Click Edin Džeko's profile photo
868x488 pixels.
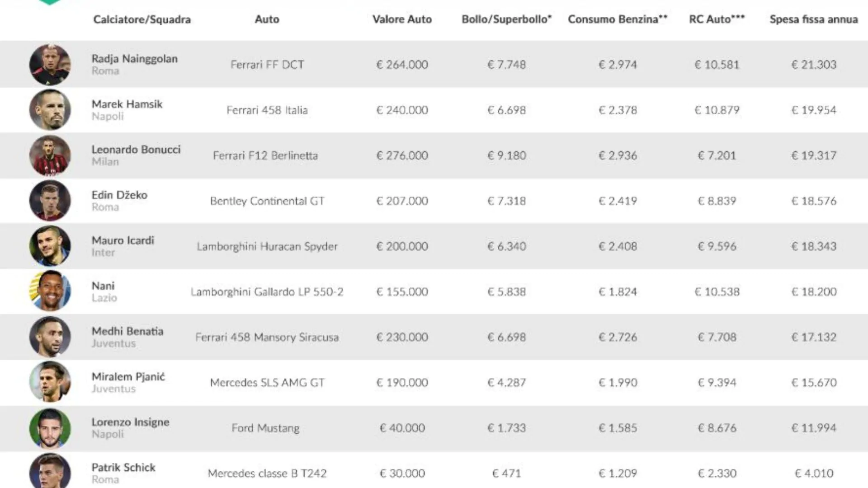(50, 201)
